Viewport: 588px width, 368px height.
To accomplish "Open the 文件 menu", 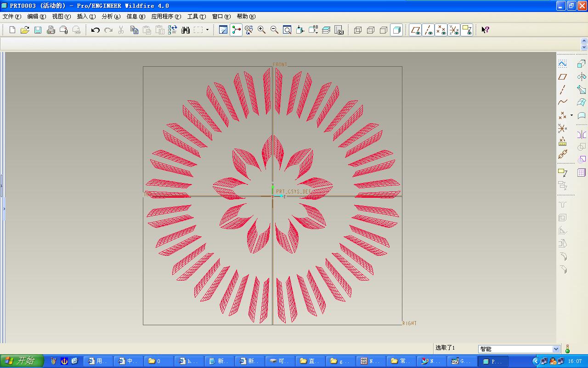I will tap(12, 17).
